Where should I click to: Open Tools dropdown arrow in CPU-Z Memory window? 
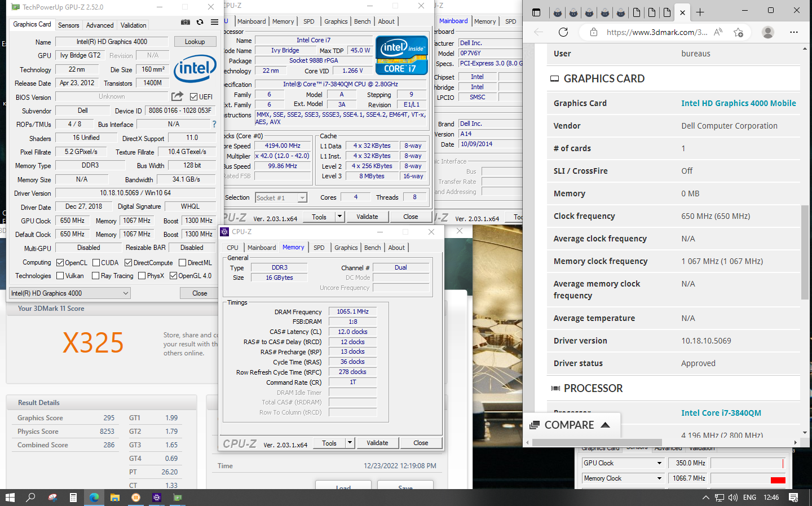350,443
